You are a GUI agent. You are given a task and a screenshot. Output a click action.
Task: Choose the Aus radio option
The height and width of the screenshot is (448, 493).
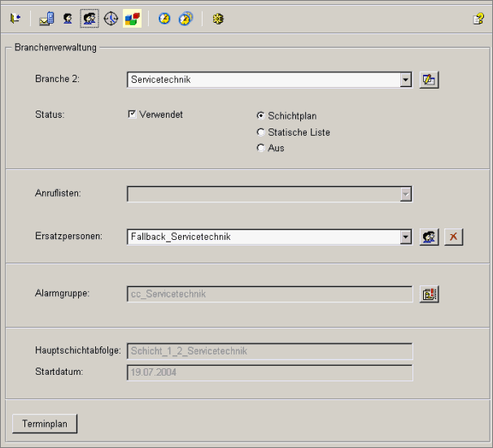pyautogui.click(x=260, y=148)
